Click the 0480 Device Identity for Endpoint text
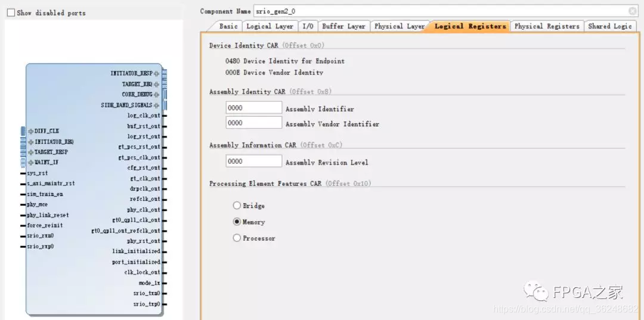Screen dimensions: 644x320 (x=285, y=61)
